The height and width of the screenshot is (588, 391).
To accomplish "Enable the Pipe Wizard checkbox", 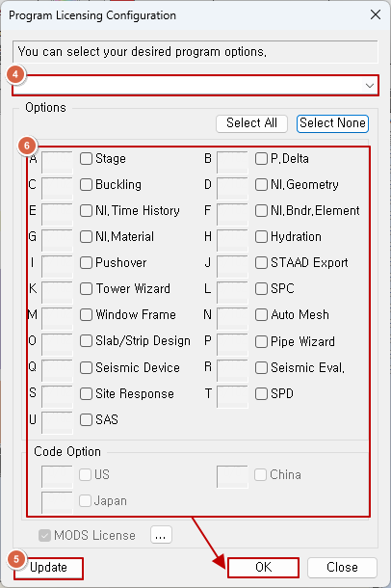I will [x=261, y=341].
